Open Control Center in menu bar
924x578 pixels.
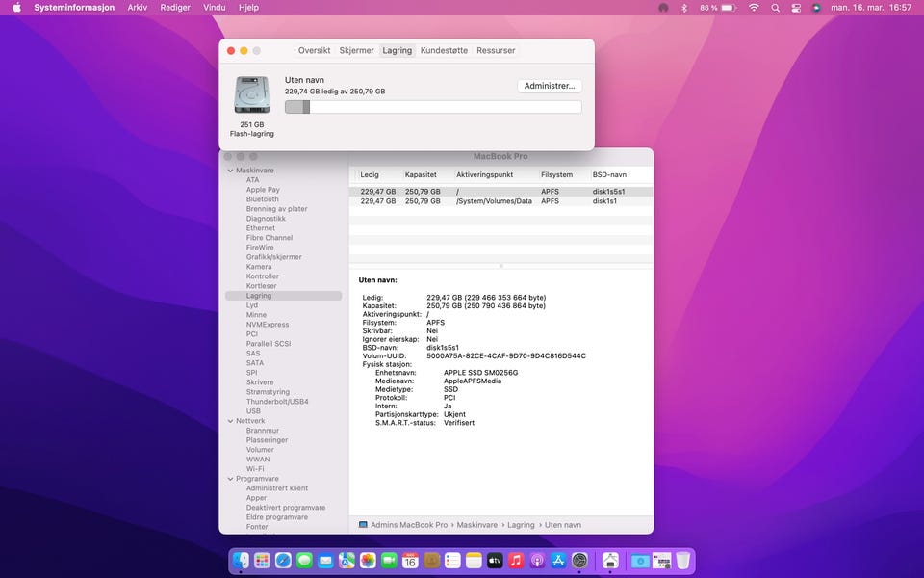point(796,8)
